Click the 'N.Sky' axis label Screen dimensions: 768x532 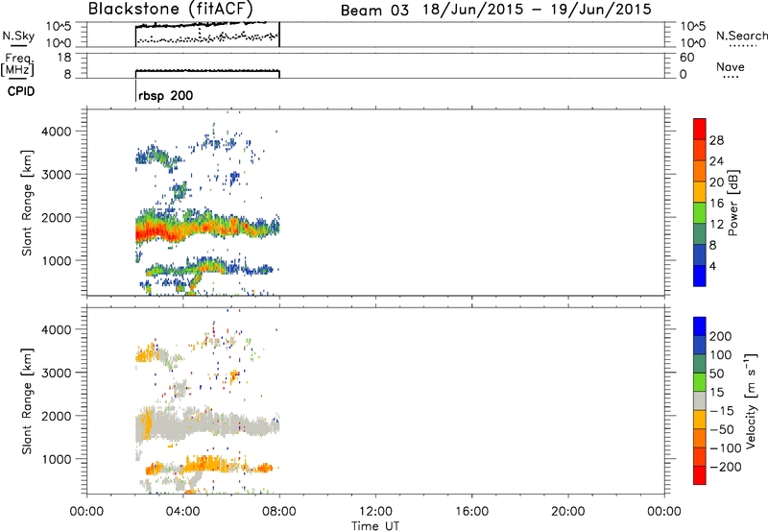(x=18, y=36)
